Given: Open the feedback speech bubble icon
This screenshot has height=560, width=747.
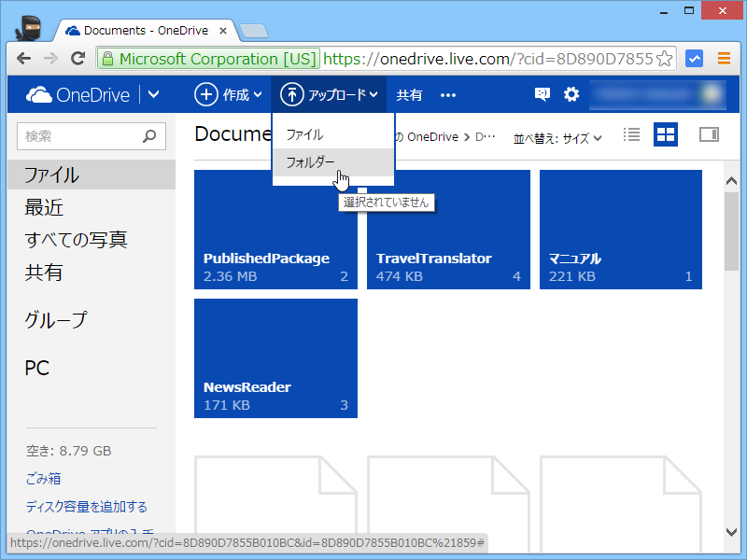Looking at the screenshot, I should click(543, 94).
